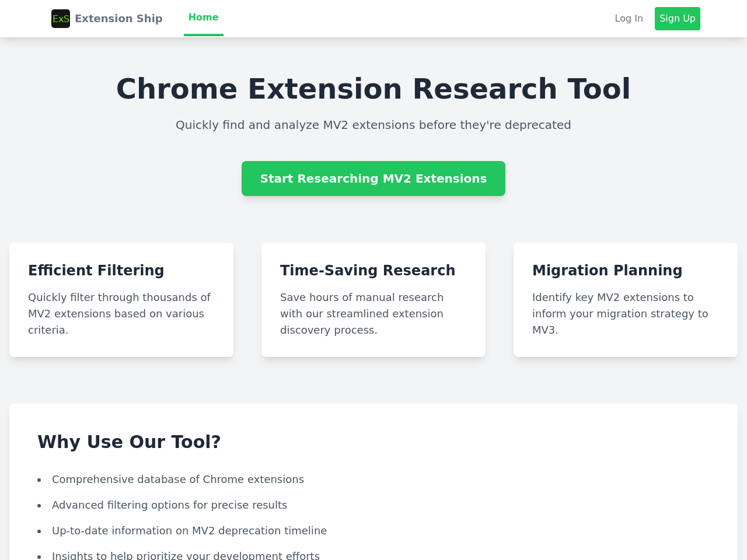Click the Time-Saving Research description text
The width and height of the screenshot is (747, 560).
pos(362,314)
